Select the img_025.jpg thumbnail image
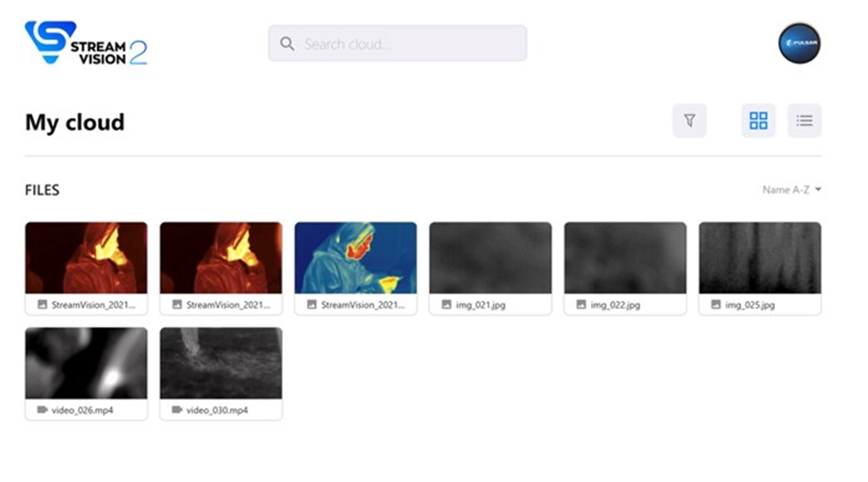 coord(759,257)
